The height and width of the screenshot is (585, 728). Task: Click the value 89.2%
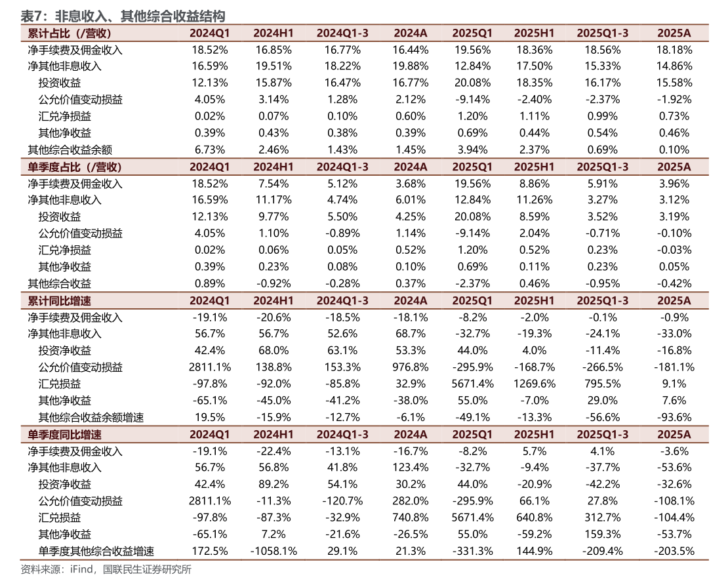[x=273, y=484]
